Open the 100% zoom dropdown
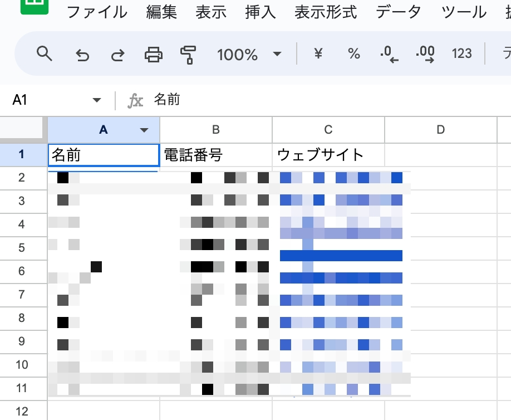The image size is (511, 420). tap(249, 54)
